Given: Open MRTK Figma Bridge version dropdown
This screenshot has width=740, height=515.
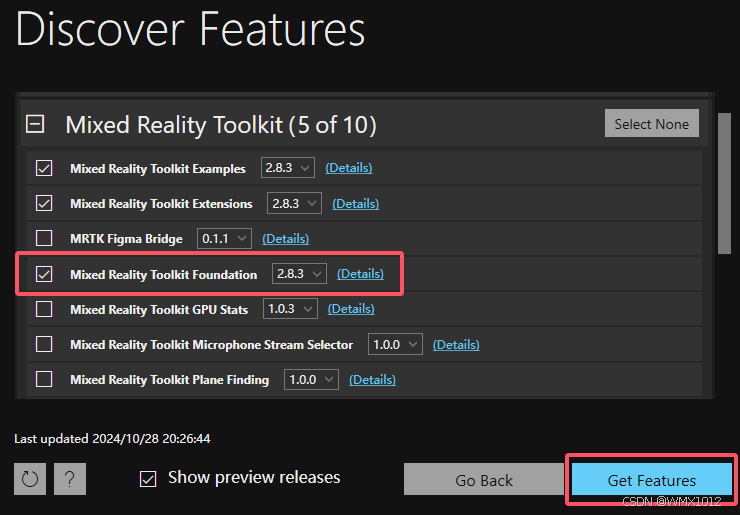Looking at the screenshot, I should 224,238.
